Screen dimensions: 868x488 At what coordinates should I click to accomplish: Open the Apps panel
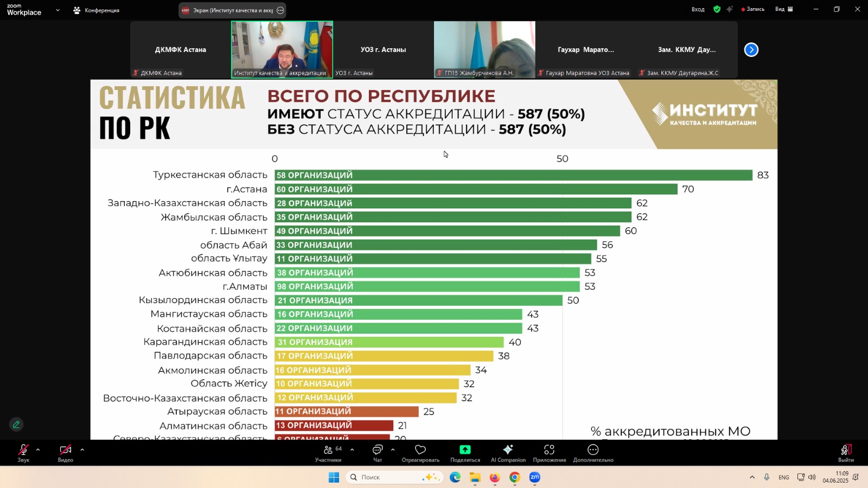pyautogui.click(x=549, y=453)
